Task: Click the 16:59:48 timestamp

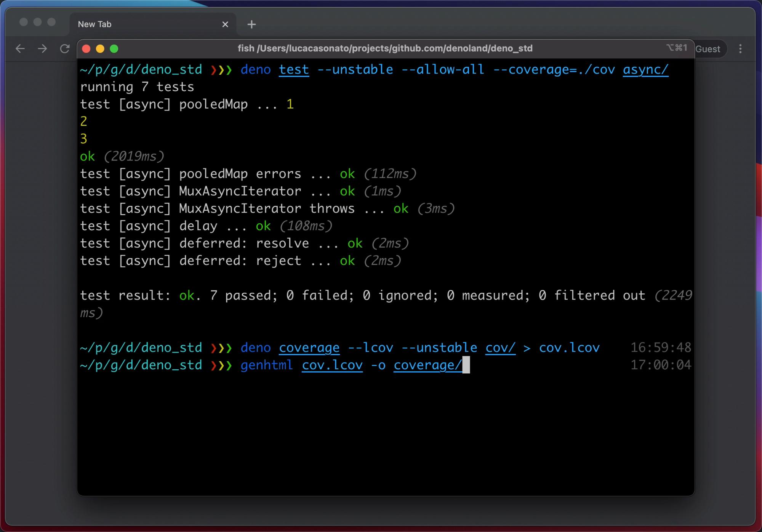Action: tap(661, 348)
